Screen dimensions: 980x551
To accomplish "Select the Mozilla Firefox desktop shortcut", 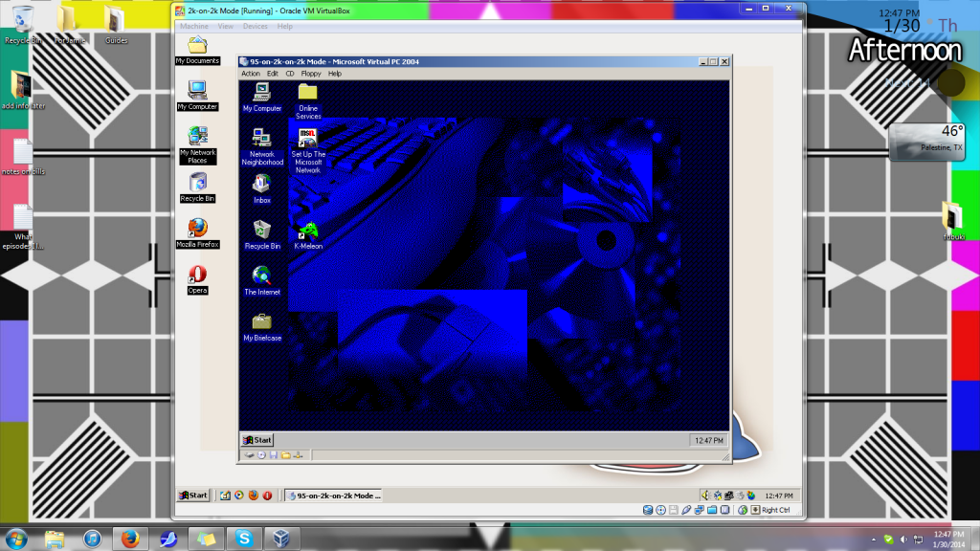I will click(197, 233).
